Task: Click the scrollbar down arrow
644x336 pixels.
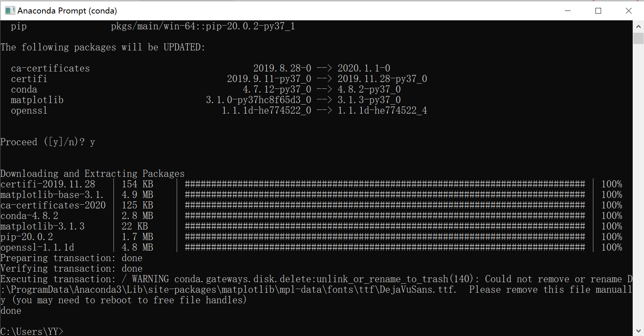Action: 638,331
